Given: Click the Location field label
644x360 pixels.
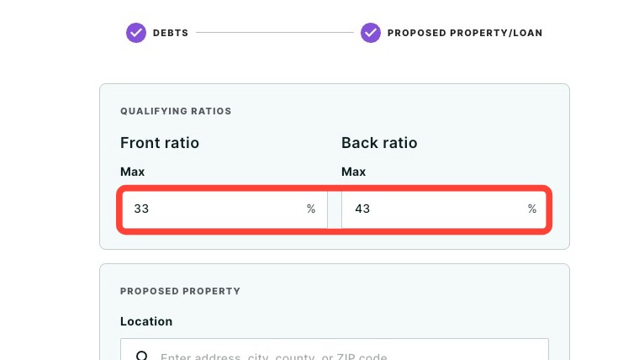Looking at the screenshot, I should point(146,321).
